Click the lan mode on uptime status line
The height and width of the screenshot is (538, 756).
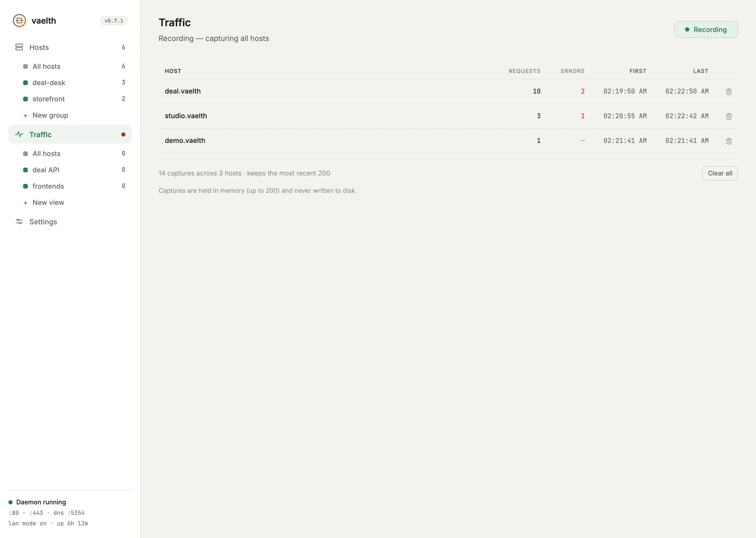pyautogui.click(x=48, y=524)
